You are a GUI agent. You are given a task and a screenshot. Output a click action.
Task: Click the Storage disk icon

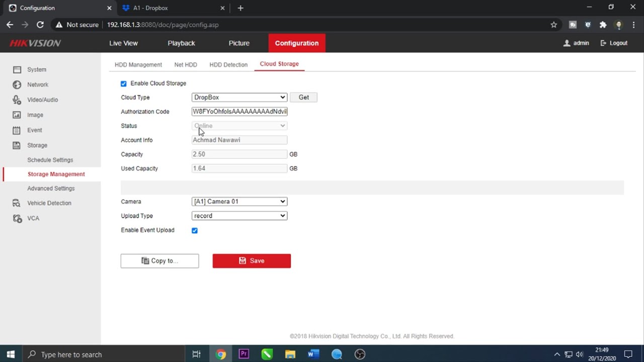point(17,145)
